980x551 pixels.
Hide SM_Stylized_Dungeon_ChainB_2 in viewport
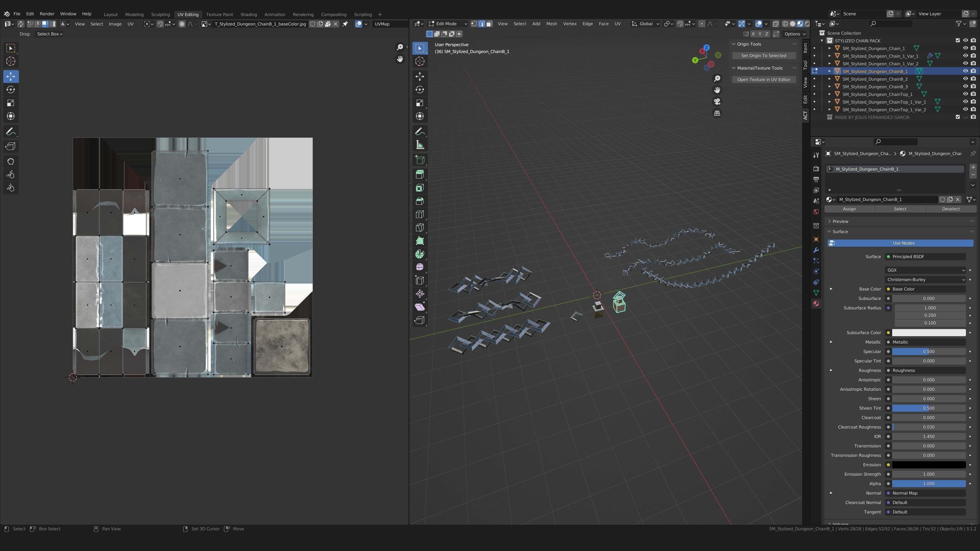(965, 79)
